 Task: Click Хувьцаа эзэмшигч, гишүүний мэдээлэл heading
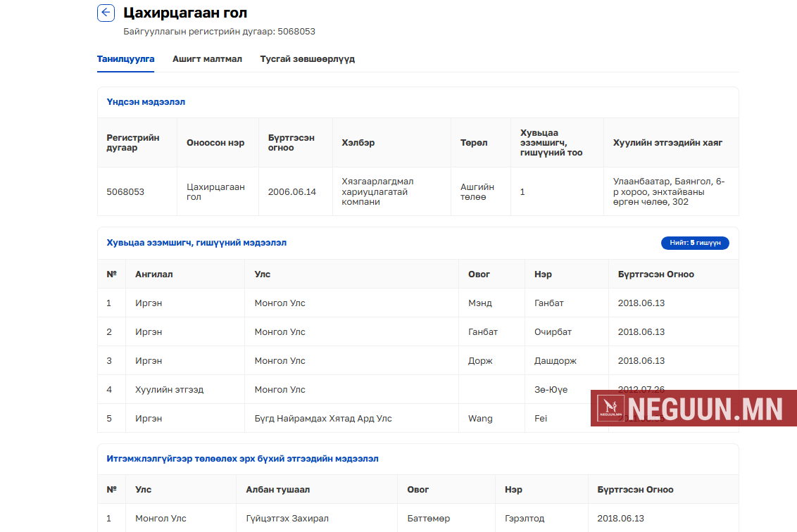[x=196, y=243]
